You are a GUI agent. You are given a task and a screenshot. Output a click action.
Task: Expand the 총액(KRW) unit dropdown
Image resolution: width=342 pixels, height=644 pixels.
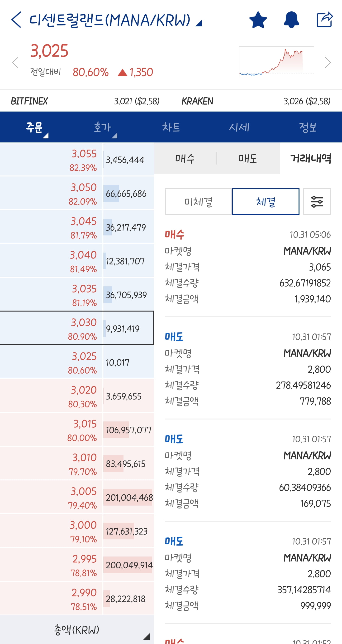[77, 629]
